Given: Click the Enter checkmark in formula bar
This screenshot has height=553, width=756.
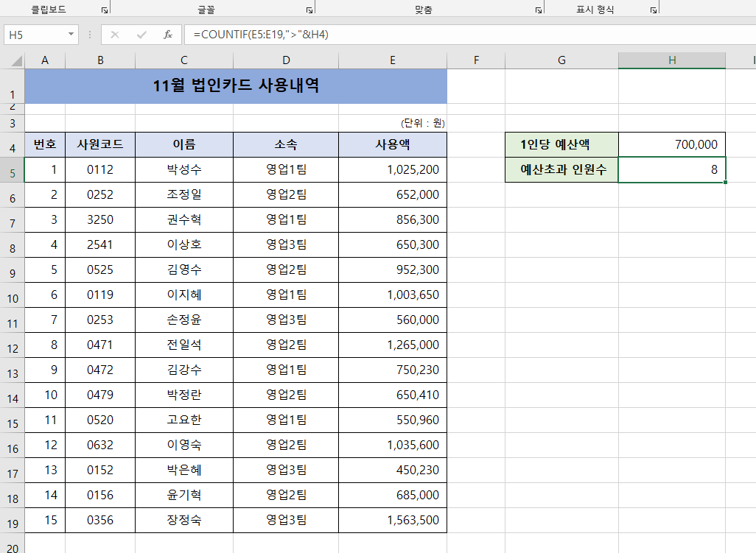Looking at the screenshot, I should tap(141, 35).
